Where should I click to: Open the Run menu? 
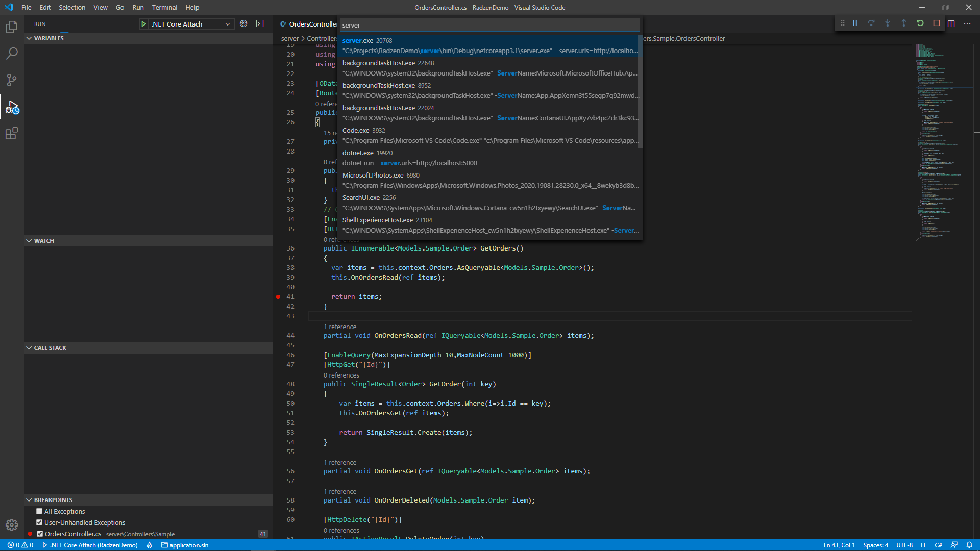(138, 7)
